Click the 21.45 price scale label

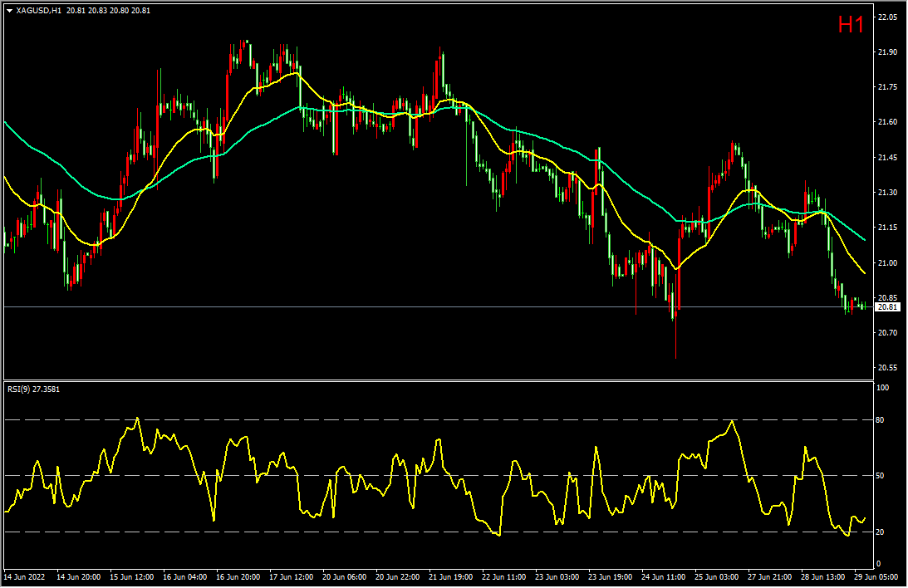[888, 158]
